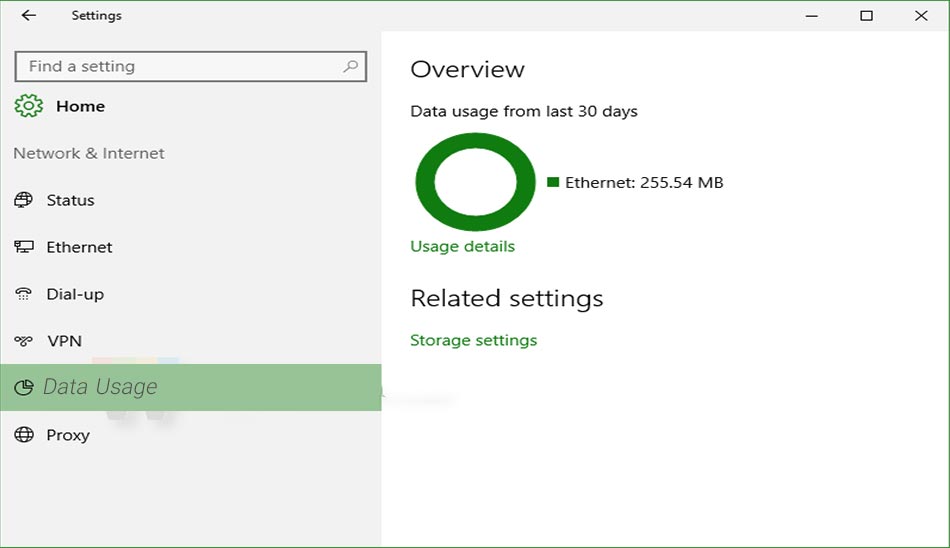Click the Data Usage pie chart icon
The height and width of the screenshot is (548, 950).
click(24, 387)
